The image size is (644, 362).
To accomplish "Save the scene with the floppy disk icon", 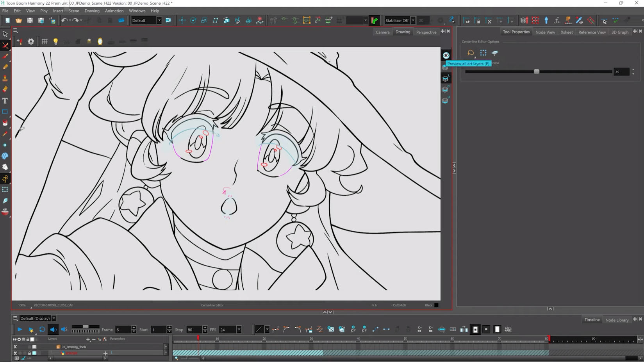I will tap(30, 20).
